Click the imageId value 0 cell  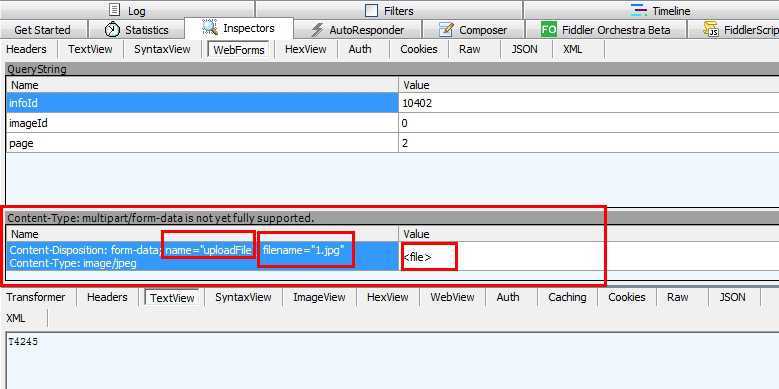589,123
